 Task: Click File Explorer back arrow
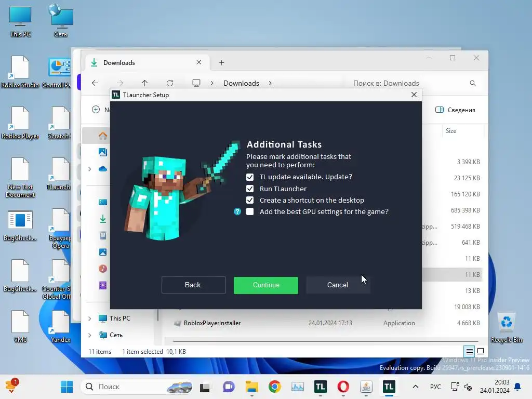pos(95,83)
